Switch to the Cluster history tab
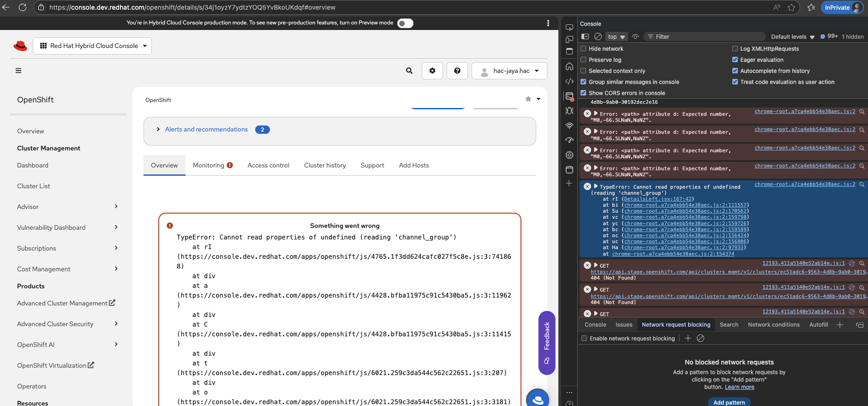Screen dimensions: 868x406 [x=325, y=165]
